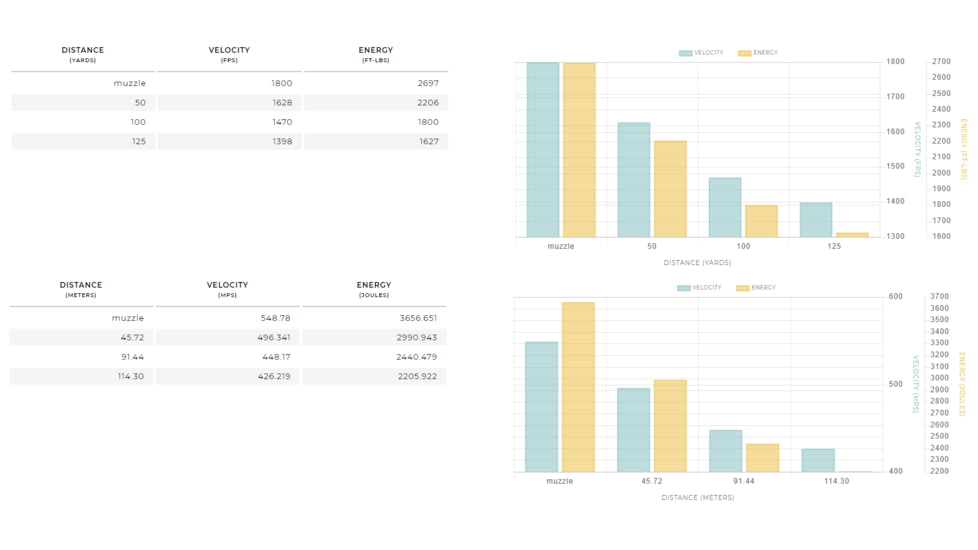The height and width of the screenshot is (550, 978).
Task: Click the teal velocity bar at 114.30 meters
Action: point(818,460)
